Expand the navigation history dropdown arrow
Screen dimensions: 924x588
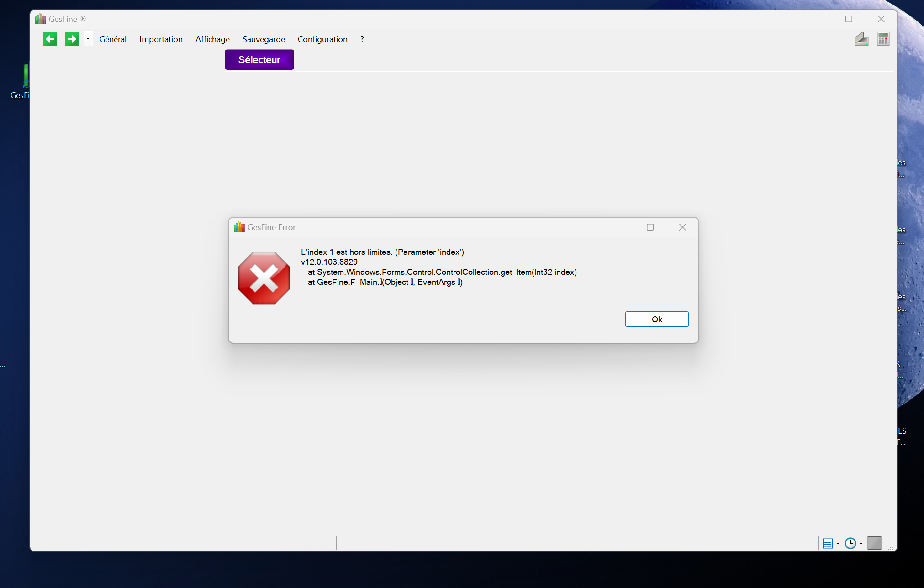tap(88, 39)
